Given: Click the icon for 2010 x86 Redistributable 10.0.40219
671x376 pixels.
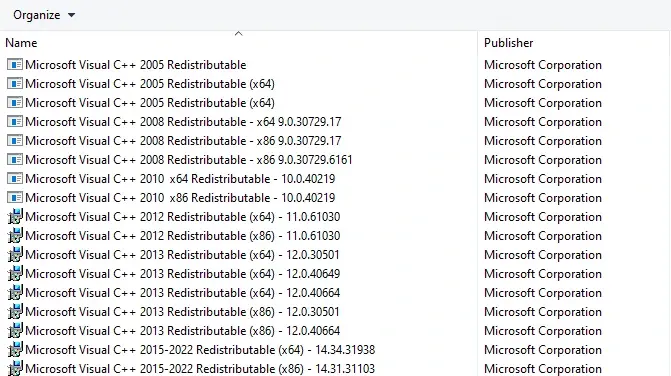Looking at the screenshot, I should [x=15, y=198].
